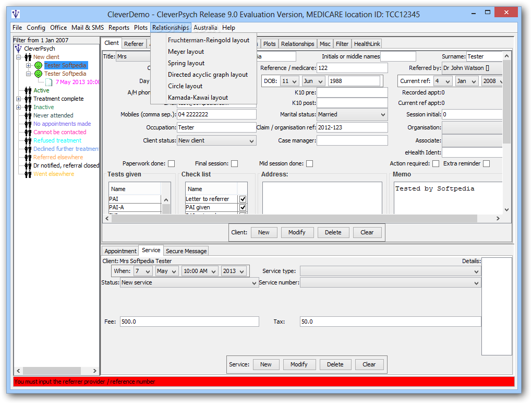The image size is (532, 404).
Task: Click the people icon beside Dr notified, referral closed
Action: click(x=28, y=165)
